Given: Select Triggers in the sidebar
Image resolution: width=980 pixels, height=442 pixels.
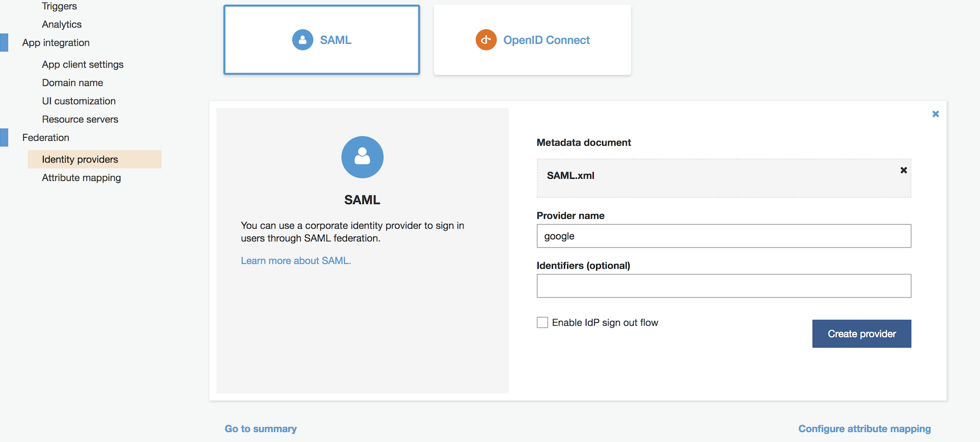Looking at the screenshot, I should pyautogui.click(x=59, y=6).
